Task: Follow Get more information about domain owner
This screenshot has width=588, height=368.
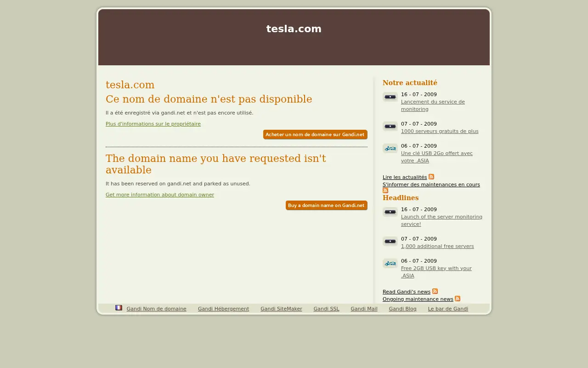Action: (x=160, y=195)
